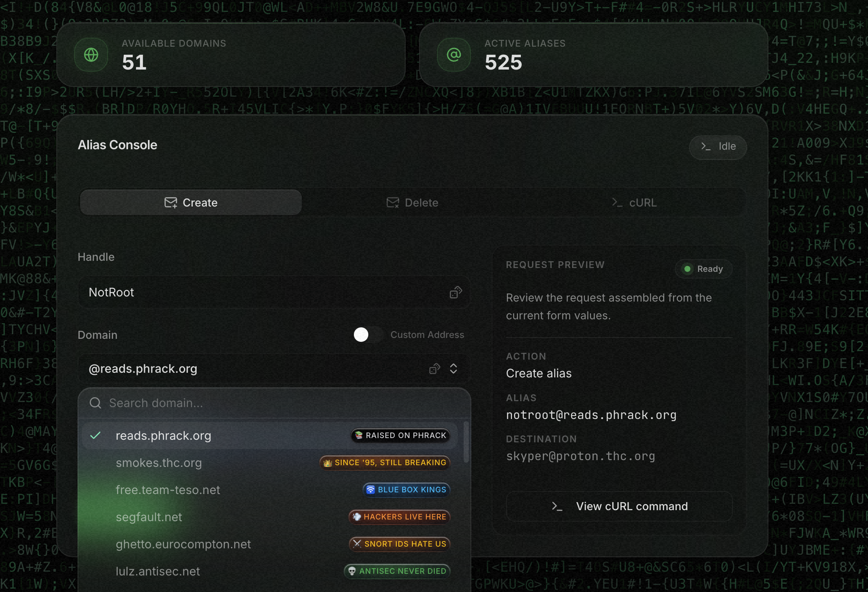Focus the Search domain field
Screen dimensions: 868x592
pos(274,403)
